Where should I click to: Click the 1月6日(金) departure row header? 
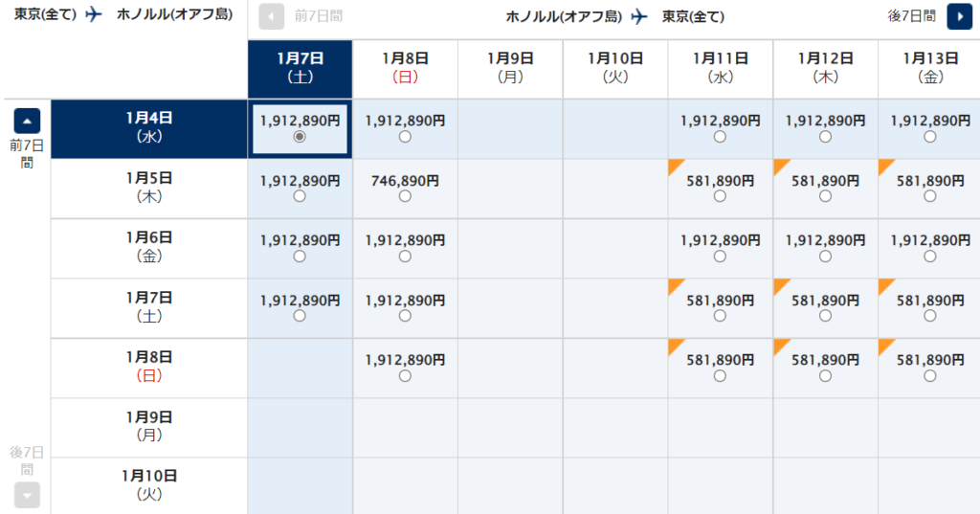point(148,248)
